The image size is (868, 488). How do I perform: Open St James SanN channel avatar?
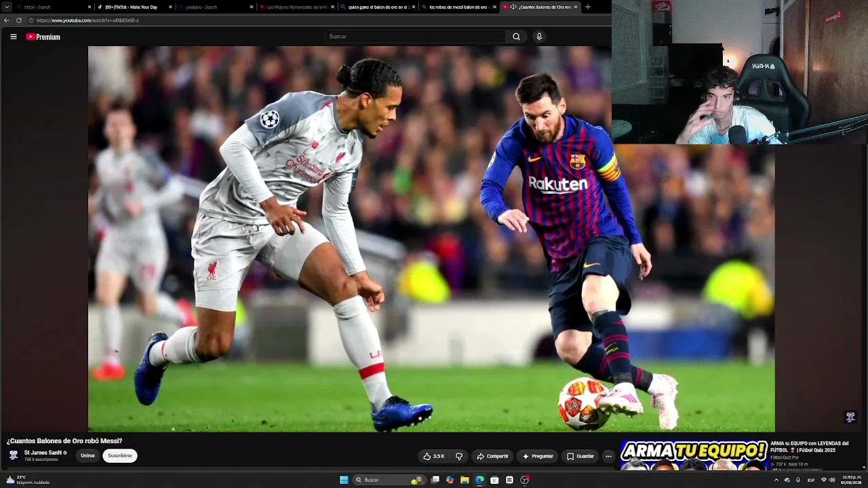[x=14, y=455]
